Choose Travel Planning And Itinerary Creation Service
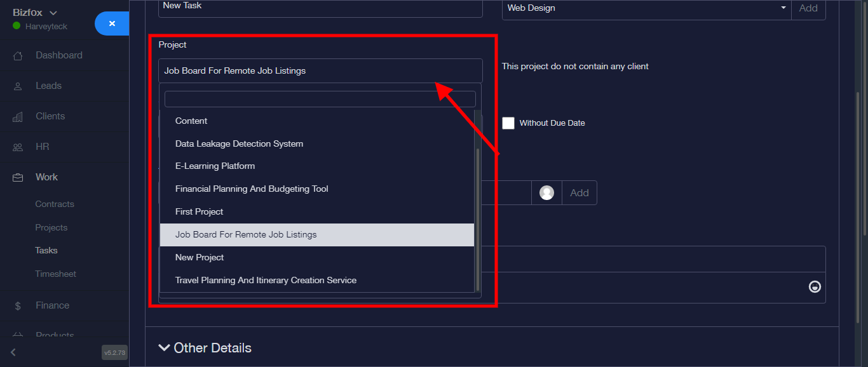Screen dimensions: 868x367 tap(266, 280)
